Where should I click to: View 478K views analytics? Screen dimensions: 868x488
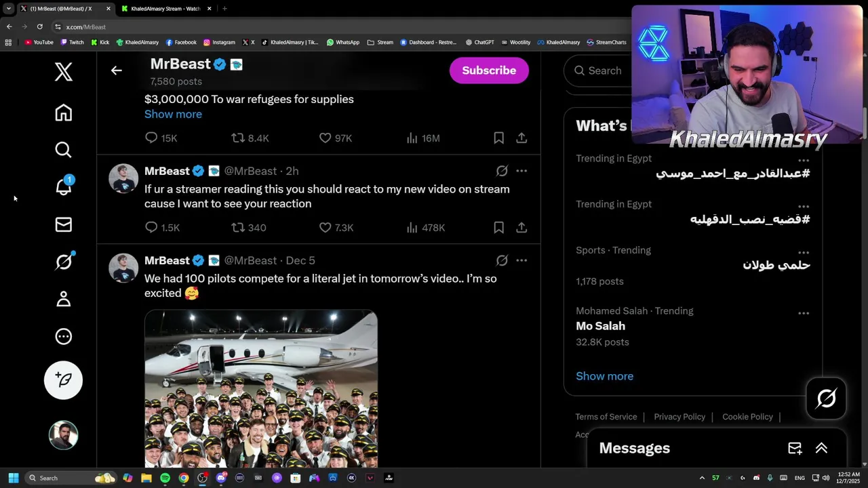point(425,228)
